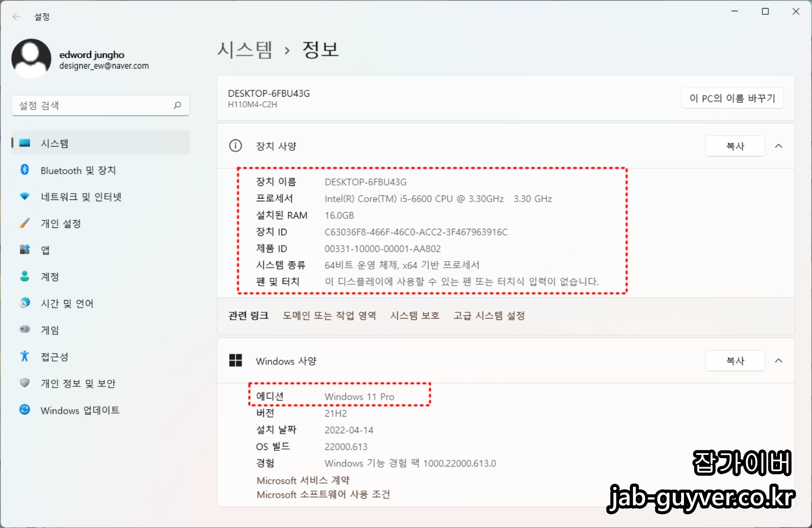Screen dimensions: 812x528
Task: Click the 개인 설정 paintbrush icon
Action: (x=25, y=223)
